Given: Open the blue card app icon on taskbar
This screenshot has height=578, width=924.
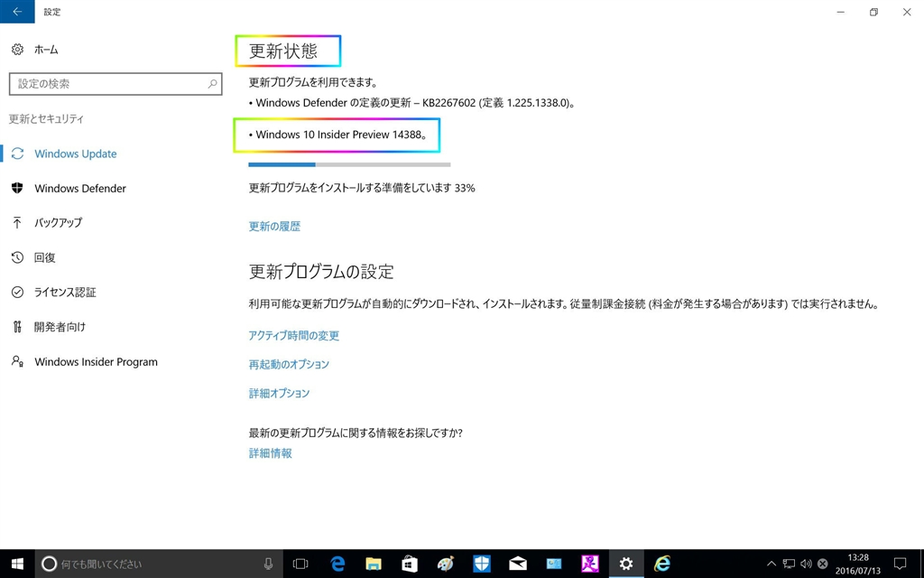Looking at the screenshot, I should 554,564.
